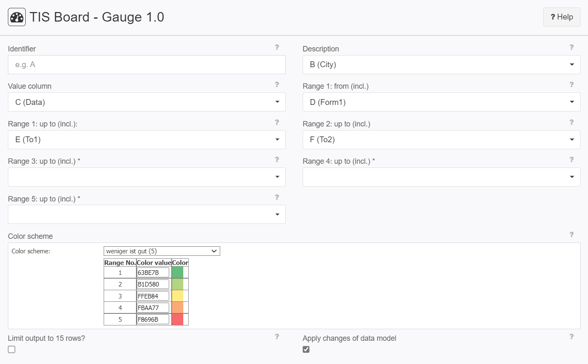Click the Color scheme: label inside the panel
The width and height of the screenshot is (588, 364).
[31, 251]
